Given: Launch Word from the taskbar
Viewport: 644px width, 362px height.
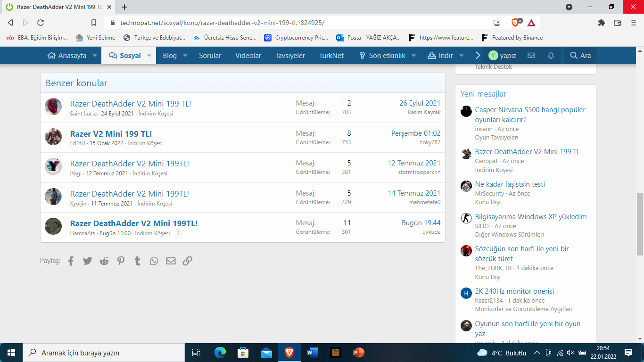Looking at the screenshot, I should coord(313,352).
